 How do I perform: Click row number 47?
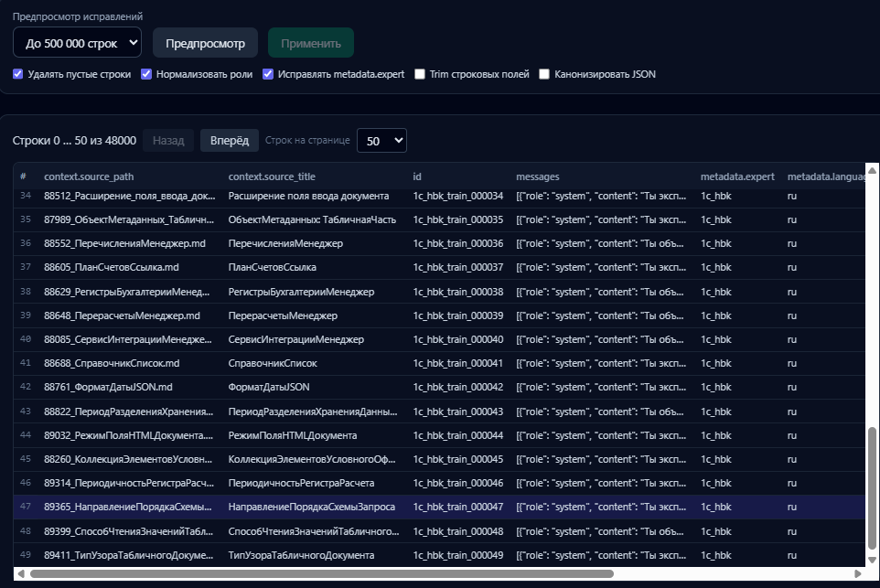(26, 506)
